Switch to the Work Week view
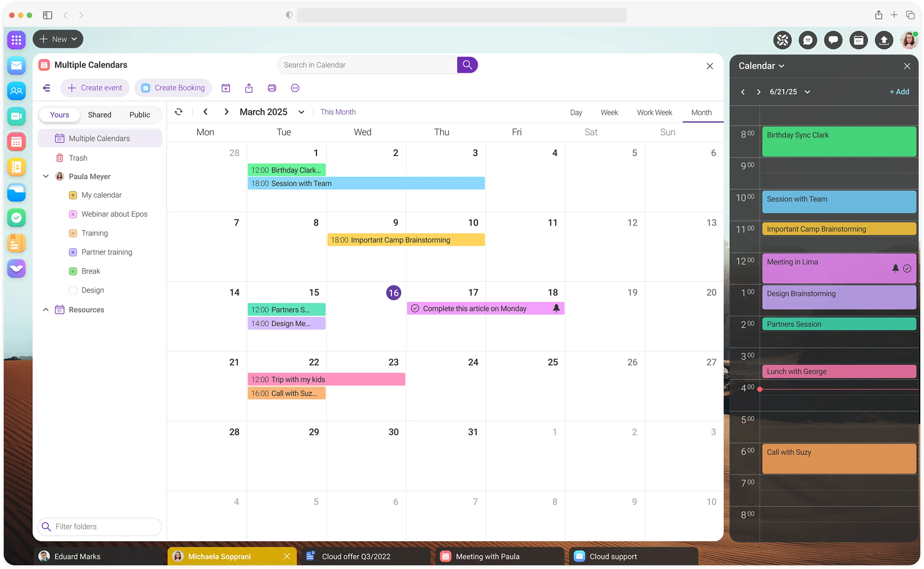Viewport: 924px width, 569px height. (x=654, y=112)
